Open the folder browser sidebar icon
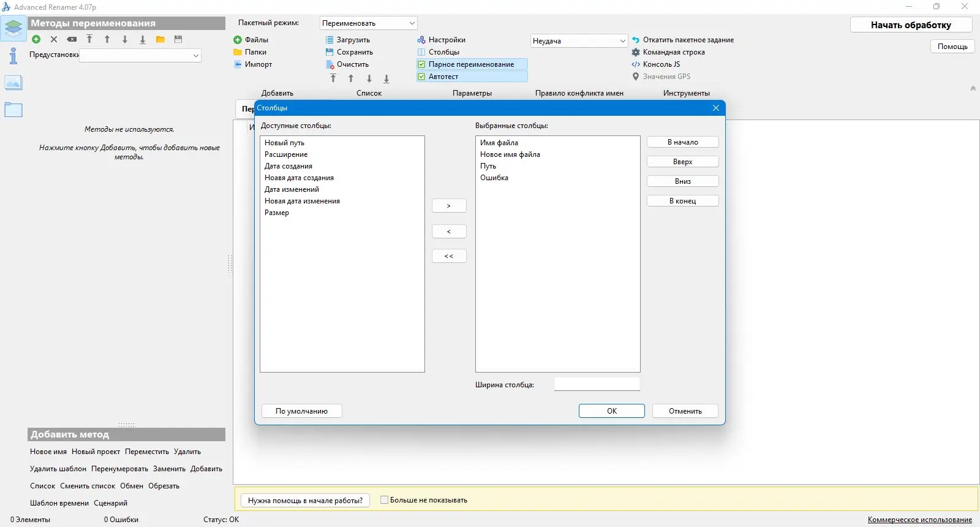Screen dimensions: 980x527 coord(13,110)
